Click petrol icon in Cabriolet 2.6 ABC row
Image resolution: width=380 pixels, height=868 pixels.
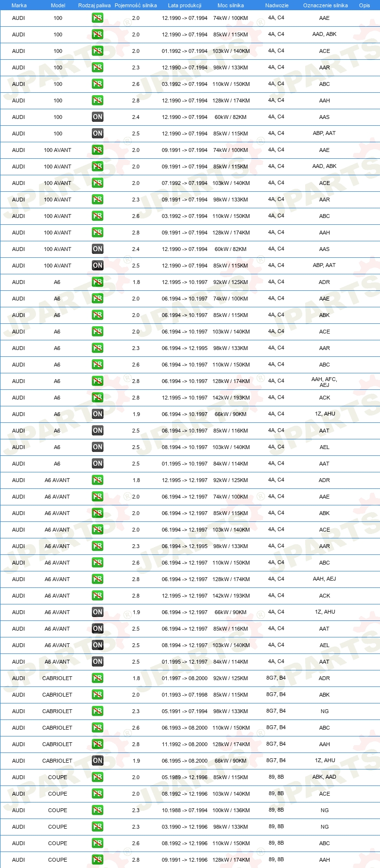click(98, 728)
